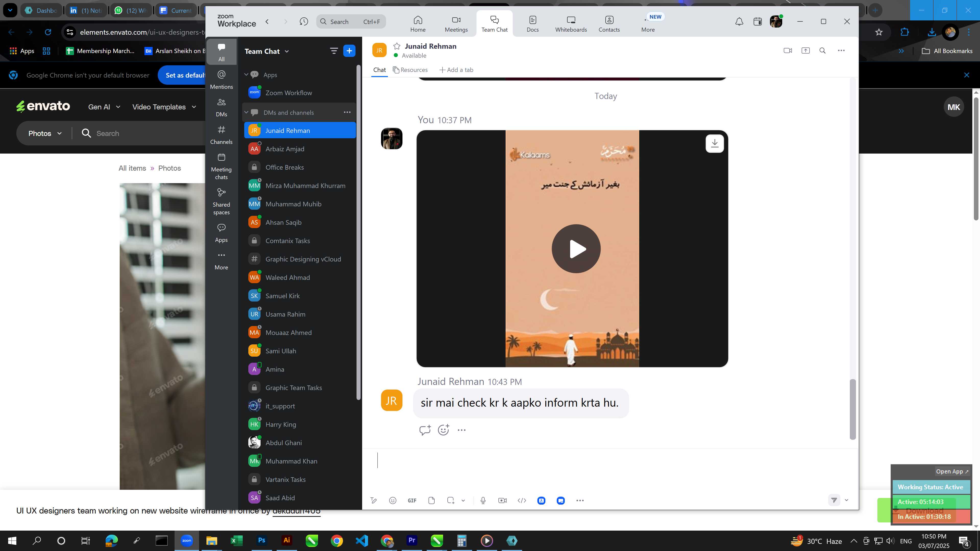This screenshot has width=980, height=551.
Task: Click Open App in time tracker widget
Action: [x=952, y=471]
